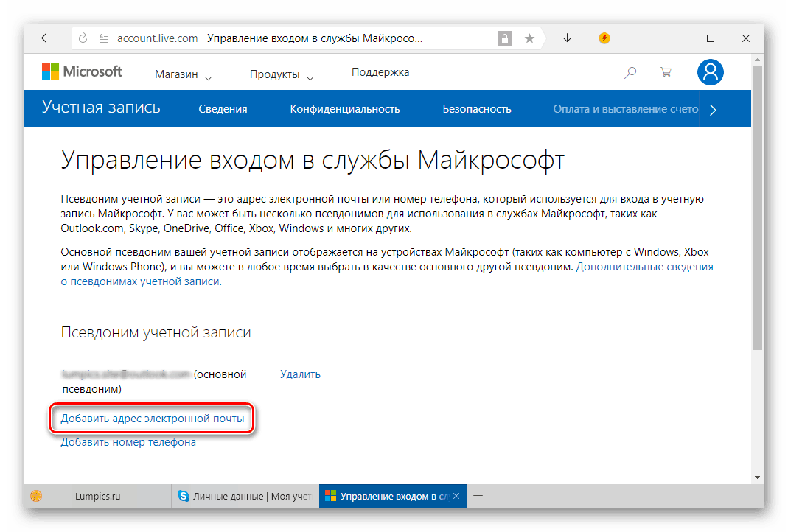Click the browser back arrow button

47,38
